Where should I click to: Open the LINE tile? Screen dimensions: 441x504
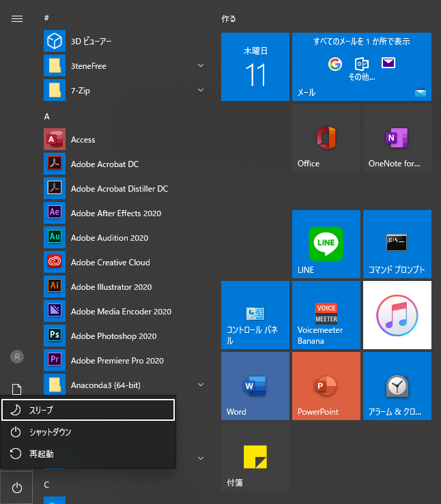tap(326, 244)
